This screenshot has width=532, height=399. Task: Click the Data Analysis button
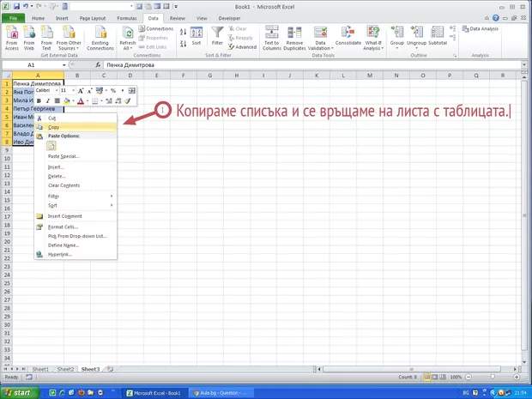pyautogui.click(x=484, y=28)
